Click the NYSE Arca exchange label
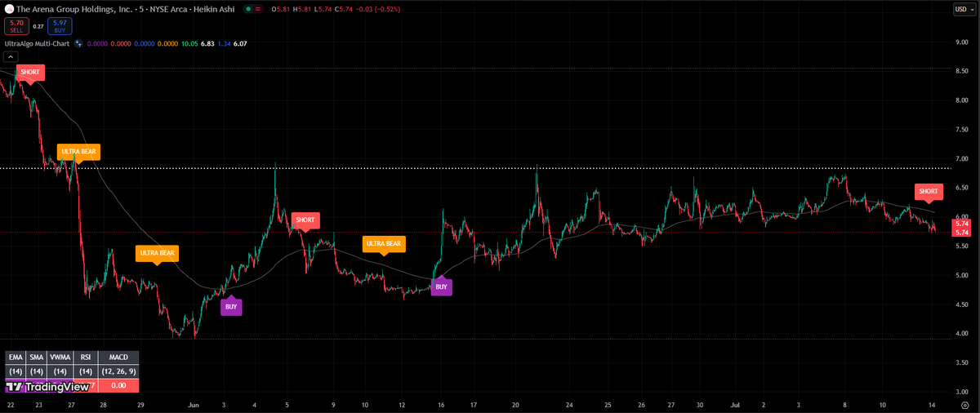This screenshot has height=413, width=980. 168,8
